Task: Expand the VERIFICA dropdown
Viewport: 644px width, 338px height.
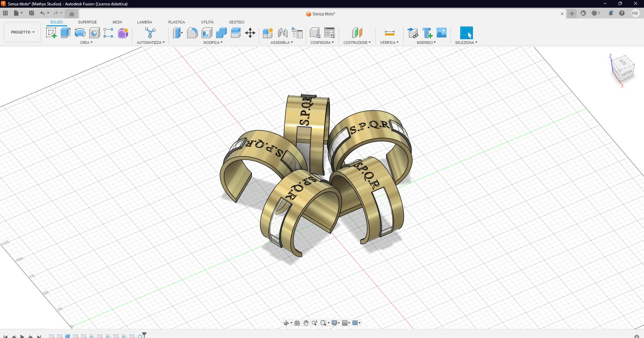Action: click(389, 43)
